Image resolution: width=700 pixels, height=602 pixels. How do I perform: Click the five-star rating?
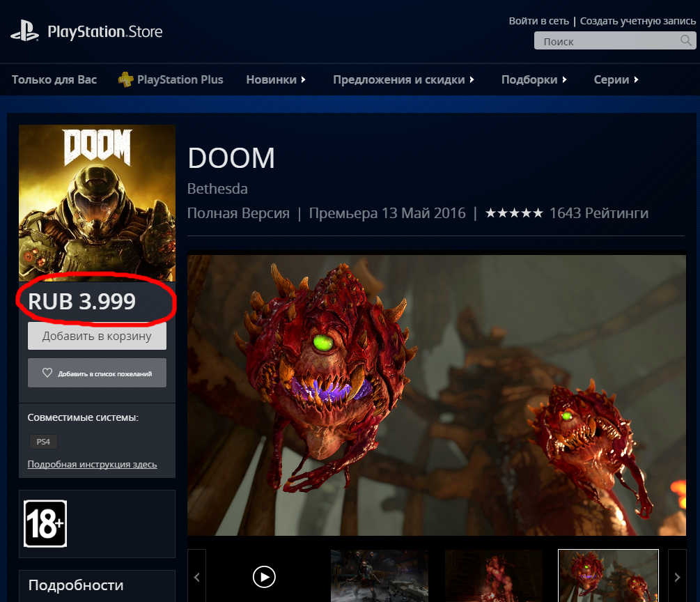coord(513,213)
